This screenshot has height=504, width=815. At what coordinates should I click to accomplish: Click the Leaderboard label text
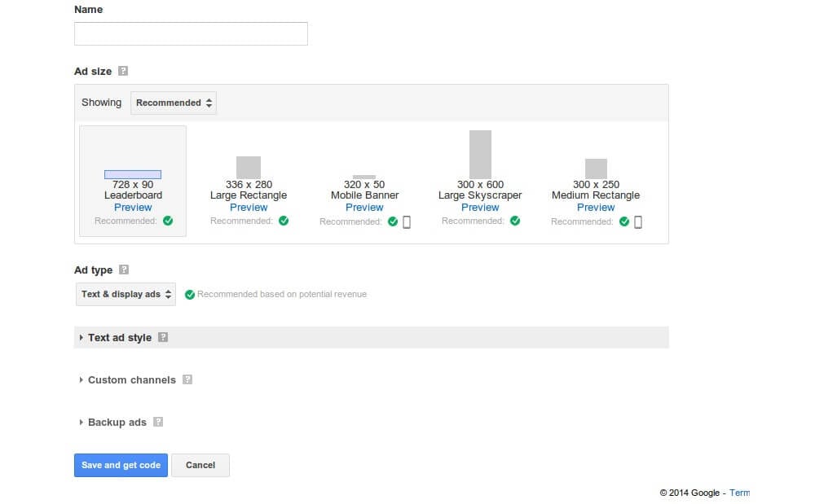[x=133, y=195]
